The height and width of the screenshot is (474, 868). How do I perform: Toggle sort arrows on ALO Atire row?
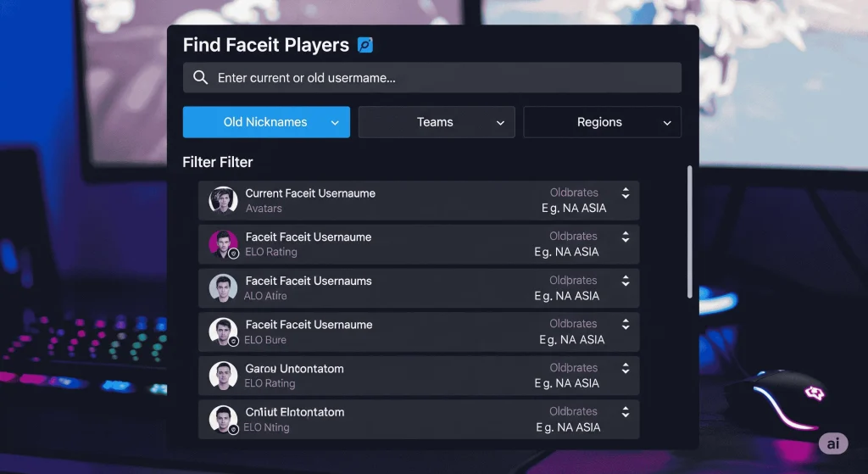pos(626,281)
